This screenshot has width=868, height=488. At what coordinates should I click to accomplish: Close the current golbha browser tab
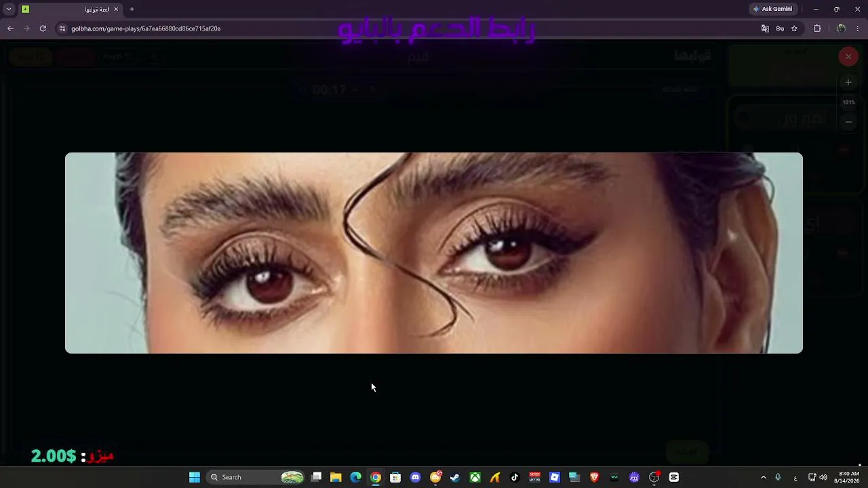[x=116, y=9]
